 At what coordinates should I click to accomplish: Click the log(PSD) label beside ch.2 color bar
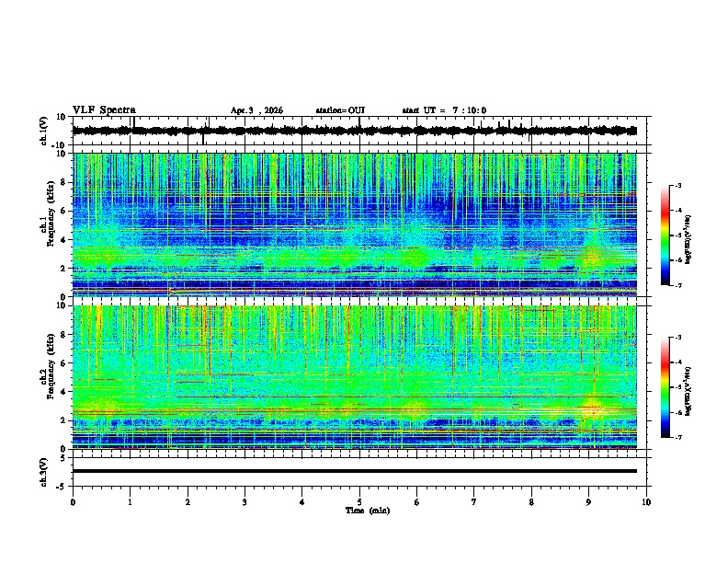(x=688, y=391)
